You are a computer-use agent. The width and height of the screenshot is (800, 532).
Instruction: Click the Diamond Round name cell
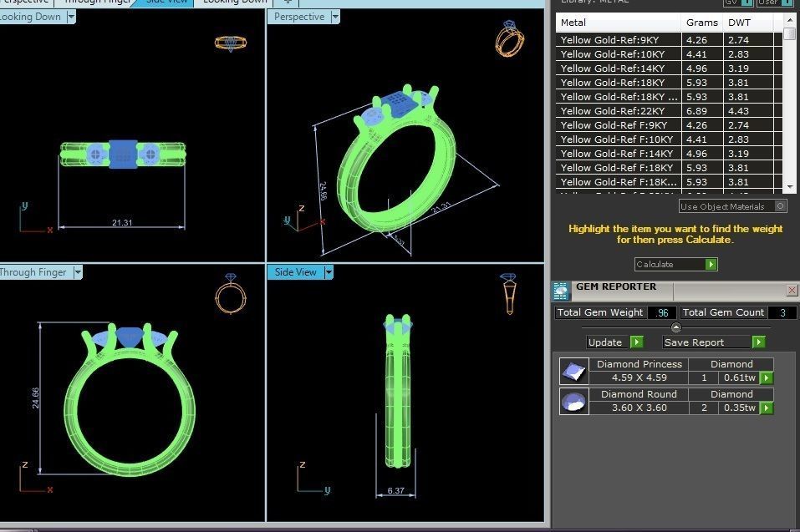(639, 394)
